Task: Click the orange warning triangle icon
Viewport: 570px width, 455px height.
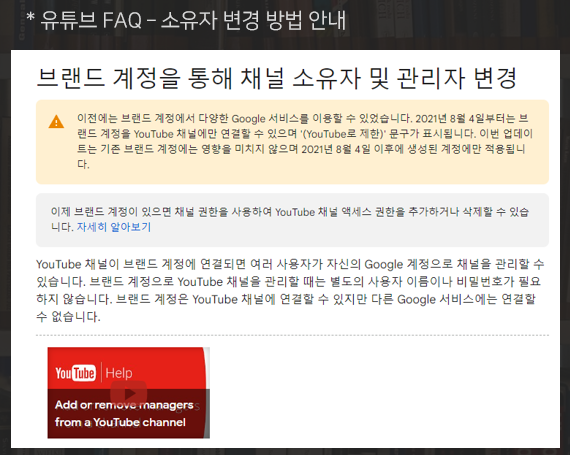Action: point(56,122)
